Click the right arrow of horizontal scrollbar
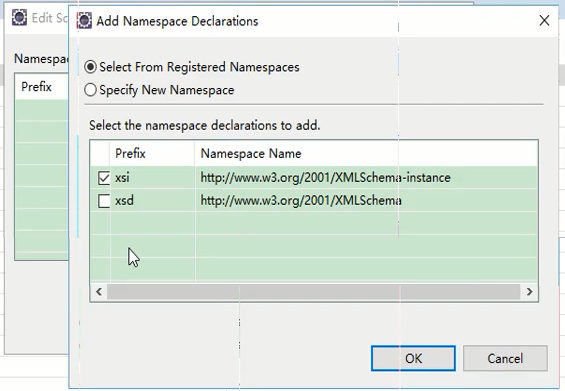This screenshot has width=565, height=391. coord(529,291)
